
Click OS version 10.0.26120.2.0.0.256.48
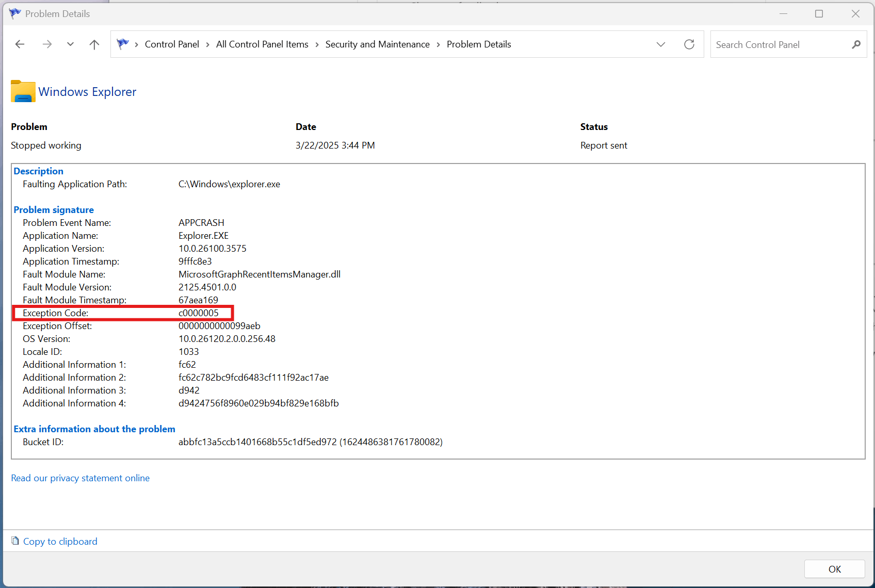click(227, 339)
